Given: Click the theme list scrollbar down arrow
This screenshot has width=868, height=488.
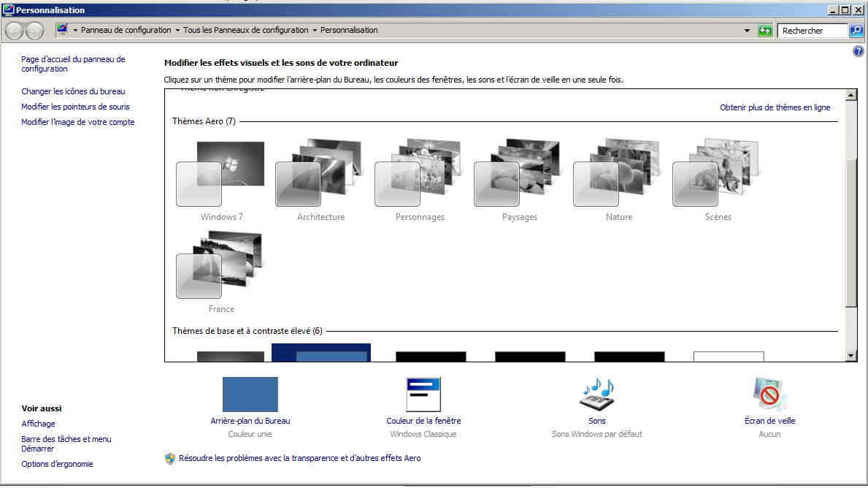Looking at the screenshot, I should pos(851,357).
